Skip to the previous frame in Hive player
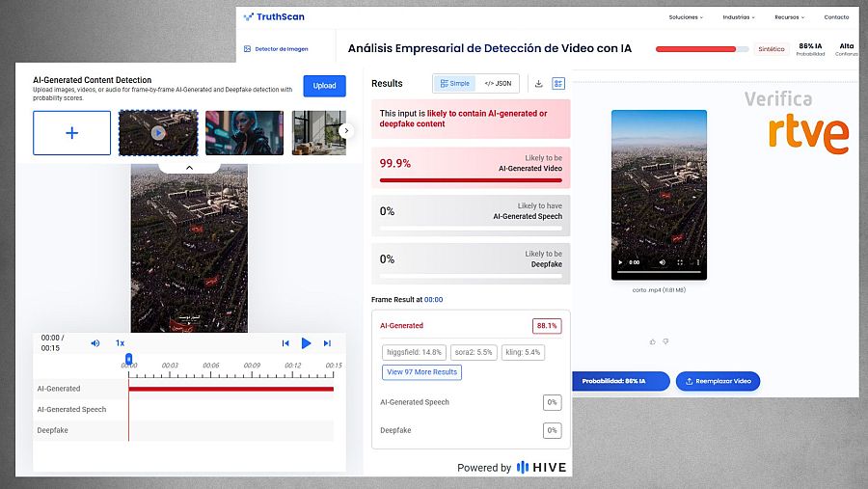Image resolution: width=868 pixels, height=489 pixels. (x=285, y=343)
